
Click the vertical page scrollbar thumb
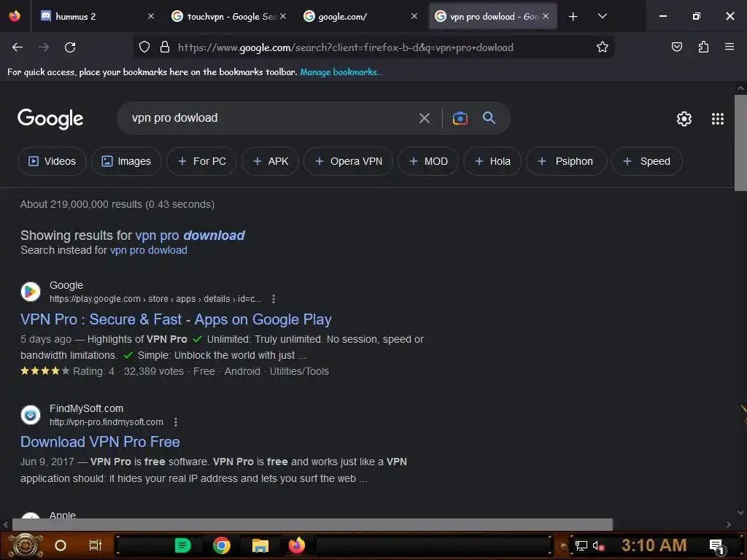coord(740,143)
